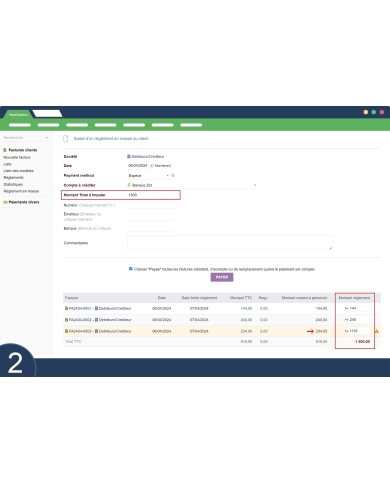Click the auto-fill arrow icon for FA2404-0001
The width and height of the screenshot is (390, 484).
pyautogui.click(x=346, y=308)
